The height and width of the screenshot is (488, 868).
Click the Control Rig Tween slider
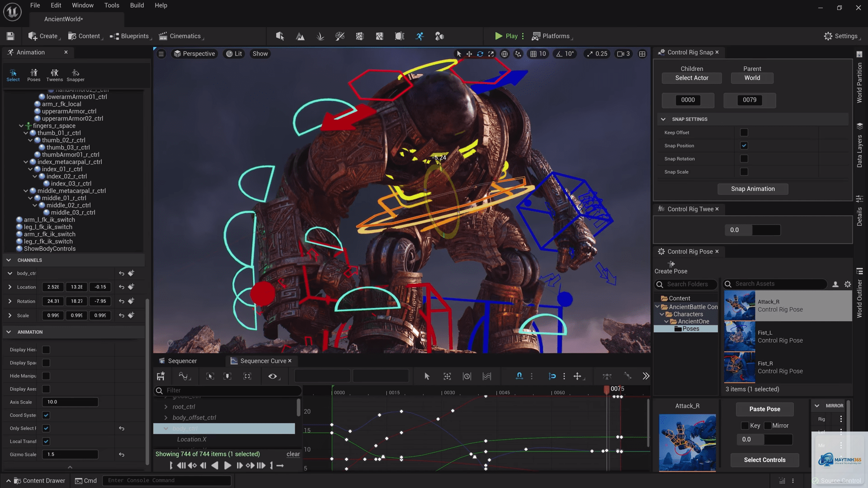[752, 230]
